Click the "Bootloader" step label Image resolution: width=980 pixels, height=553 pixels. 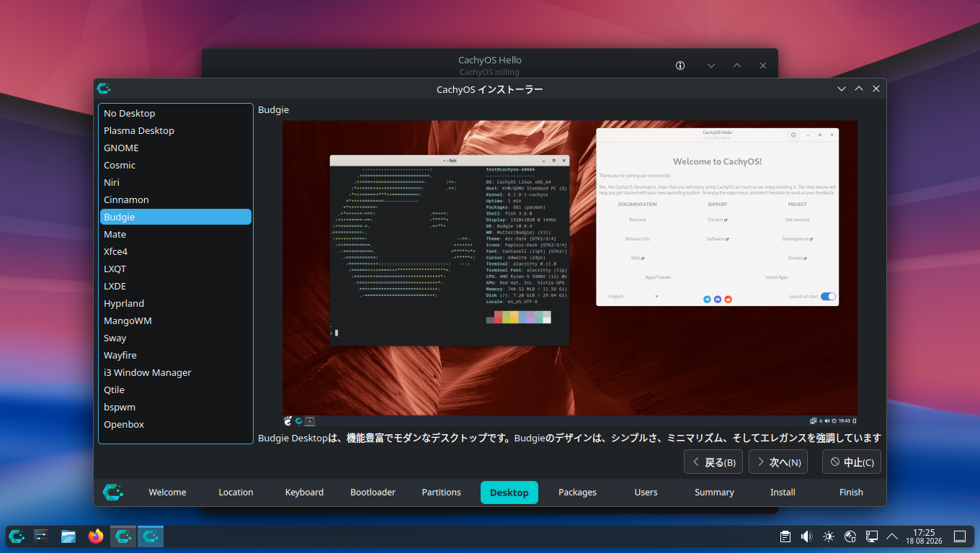373,493
